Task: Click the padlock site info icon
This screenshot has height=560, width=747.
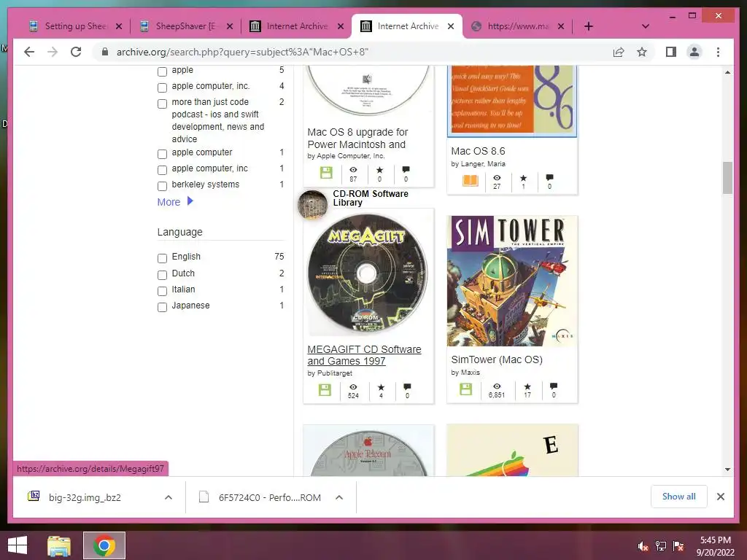Action: point(105,52)
